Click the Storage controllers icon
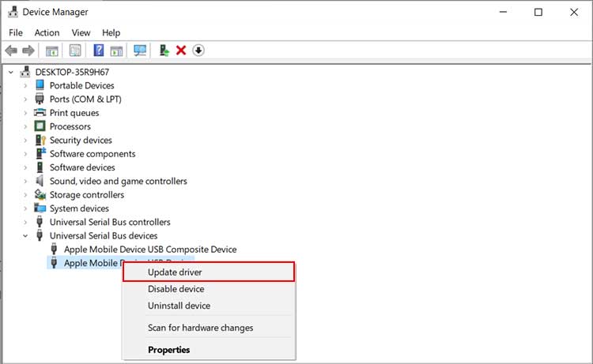This screenshot has width=593, height=364. pyautogui.click(x=40, y=194)
